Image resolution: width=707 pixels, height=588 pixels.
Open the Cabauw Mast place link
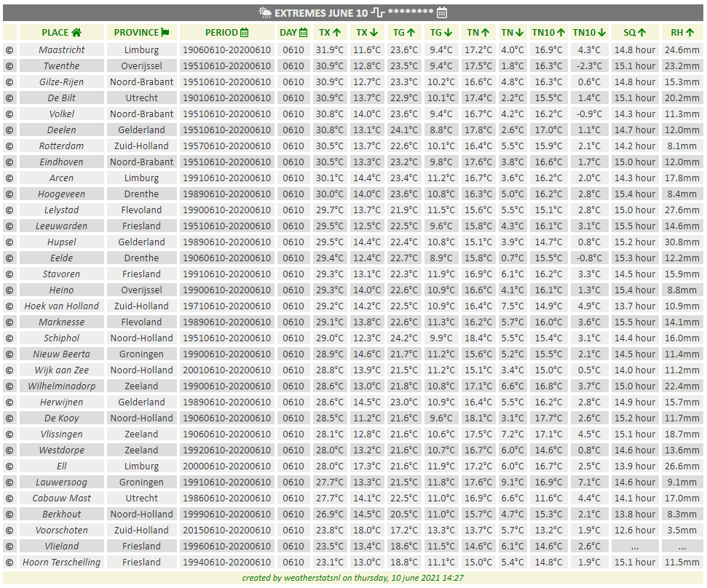tap(62, 498)
